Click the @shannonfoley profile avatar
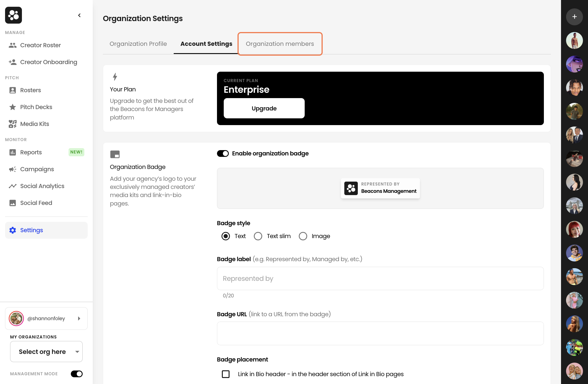 click(x=16, y=319)
